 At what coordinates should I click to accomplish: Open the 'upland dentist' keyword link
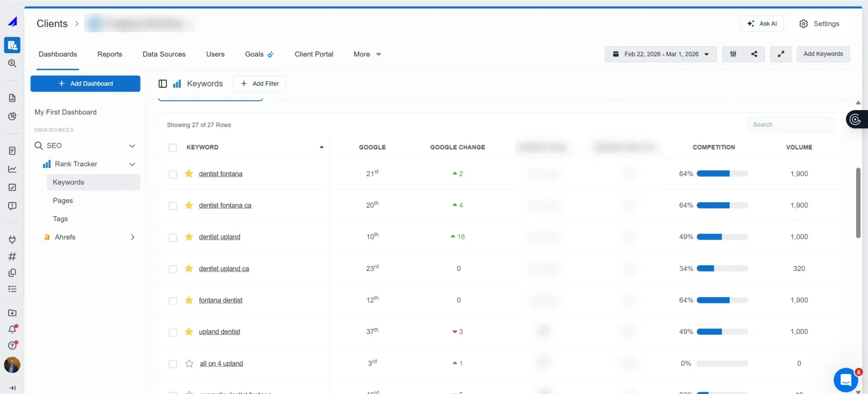click(219, 332)
